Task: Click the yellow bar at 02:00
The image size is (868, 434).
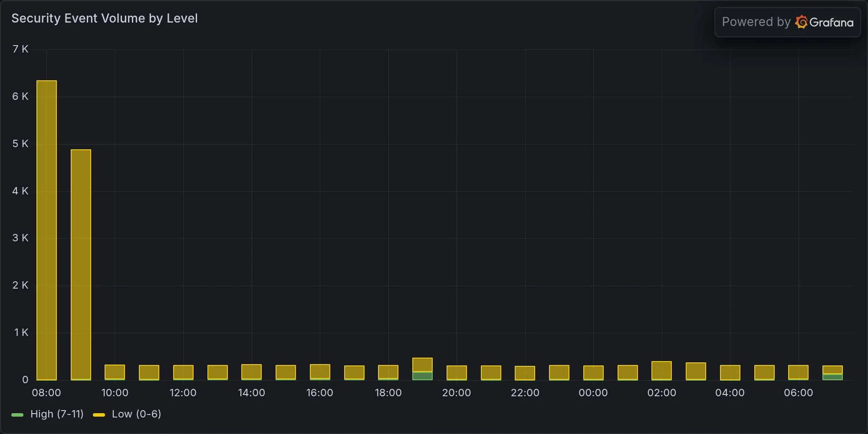Action: [x=661, y=371]
